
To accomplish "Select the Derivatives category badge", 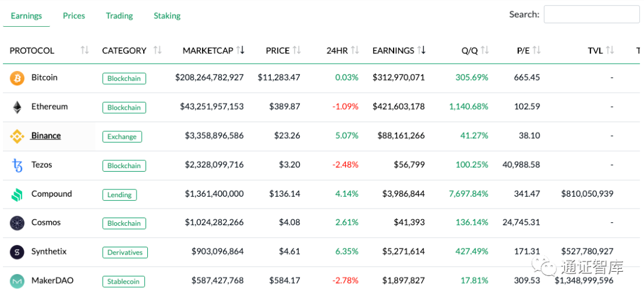I will tap(125, 252).
